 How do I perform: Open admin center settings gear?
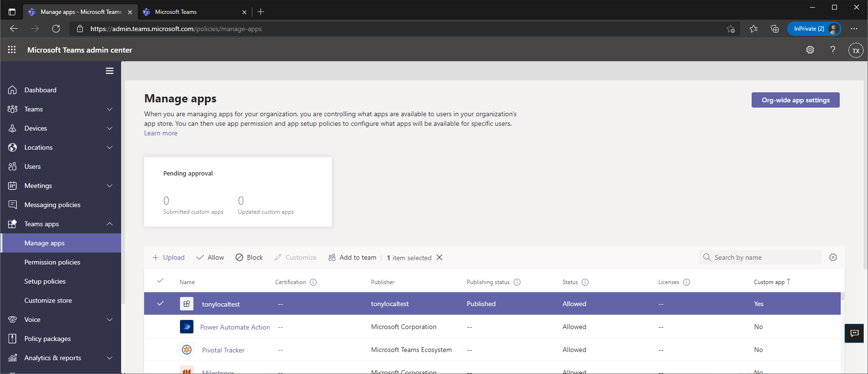(x=810, y=50)
